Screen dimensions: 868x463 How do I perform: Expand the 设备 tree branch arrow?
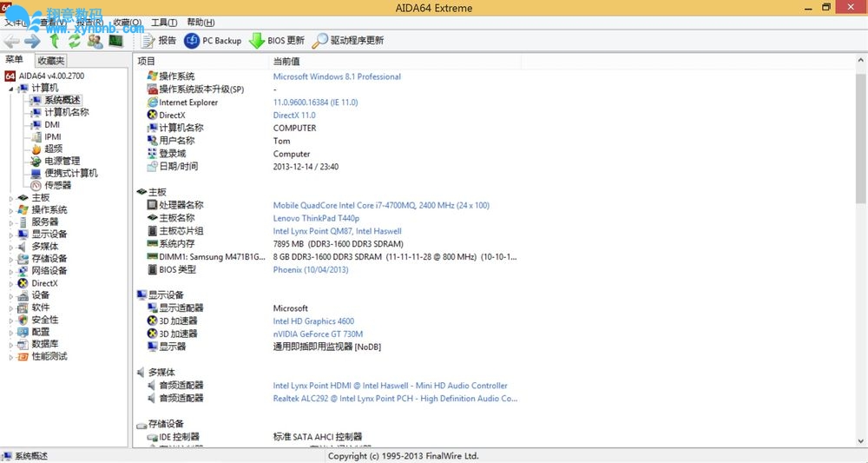11,296
